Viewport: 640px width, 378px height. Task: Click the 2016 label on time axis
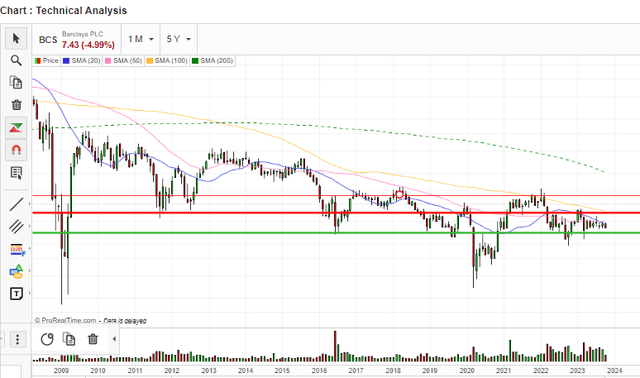[319, 371]
